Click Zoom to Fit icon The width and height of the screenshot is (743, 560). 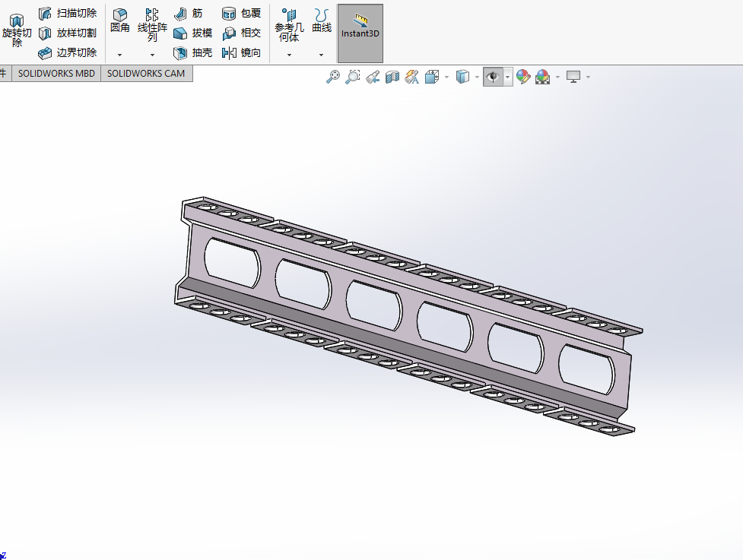333,77
